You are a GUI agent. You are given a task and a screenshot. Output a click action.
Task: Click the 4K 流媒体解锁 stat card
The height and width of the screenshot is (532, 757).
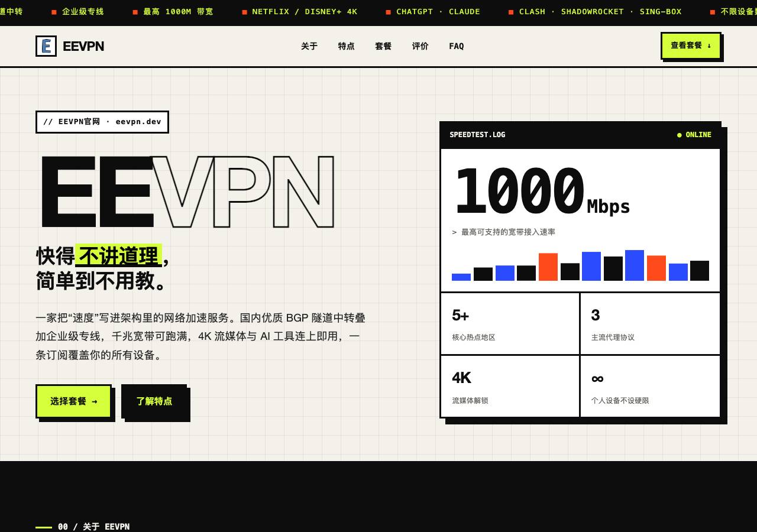click(510, 386)
